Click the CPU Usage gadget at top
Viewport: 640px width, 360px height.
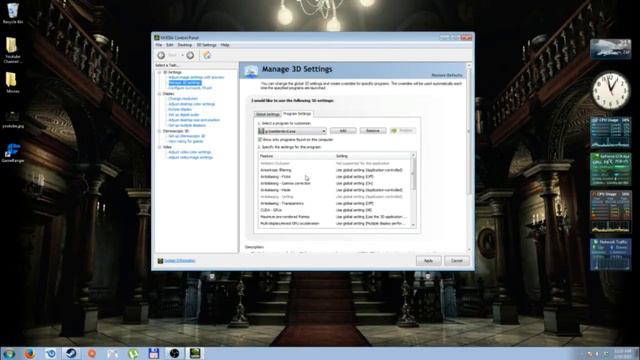coord(611,133)
